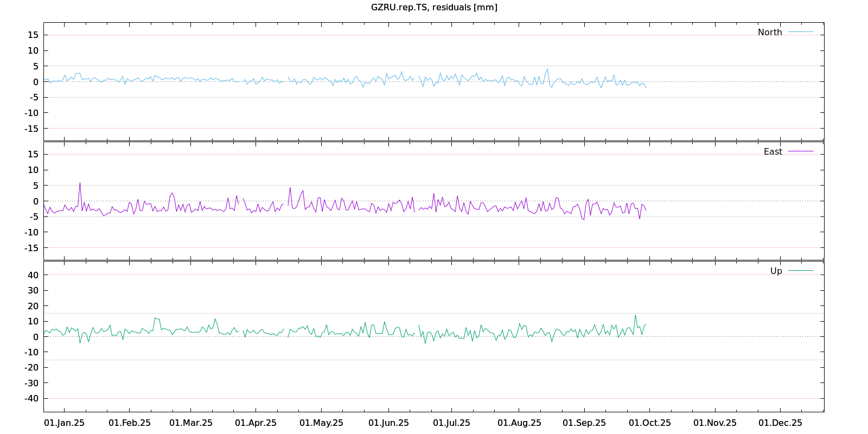Click the Up legend label
The image size is (868, 434).
[776, 271]
